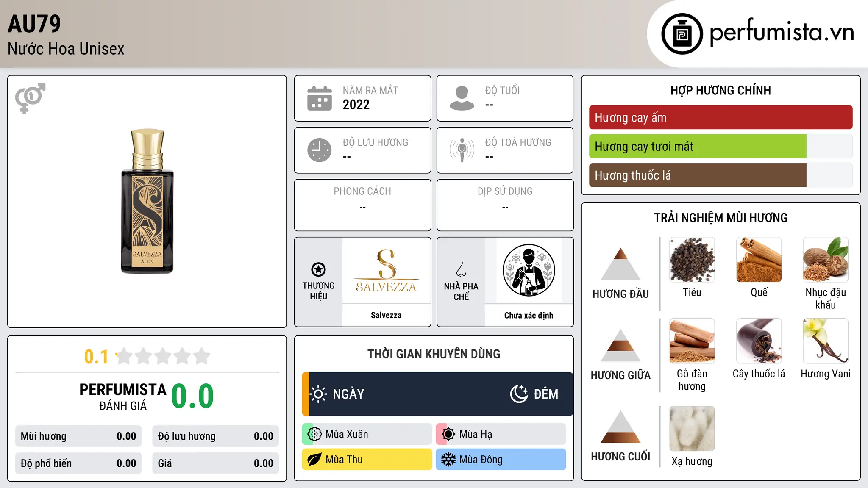Screen dimensions: 868x488
Task: Select the brown Hương thuốc lá accord bar
Action: tap(721, 175)
